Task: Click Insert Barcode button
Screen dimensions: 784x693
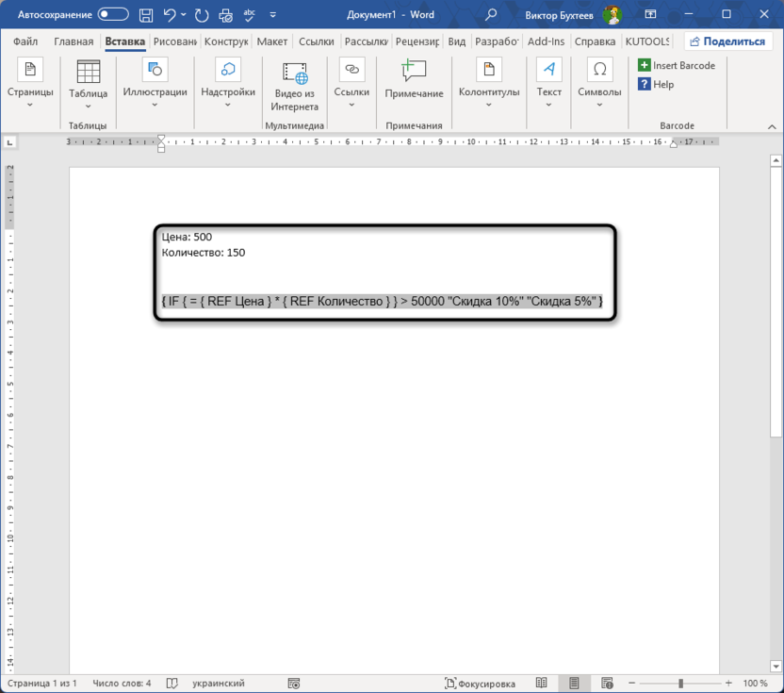Action: [677, 65]
